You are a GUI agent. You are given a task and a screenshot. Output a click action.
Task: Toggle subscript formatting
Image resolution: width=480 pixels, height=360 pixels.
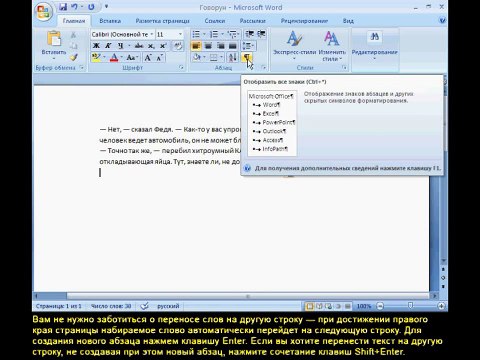coord(151,46)
